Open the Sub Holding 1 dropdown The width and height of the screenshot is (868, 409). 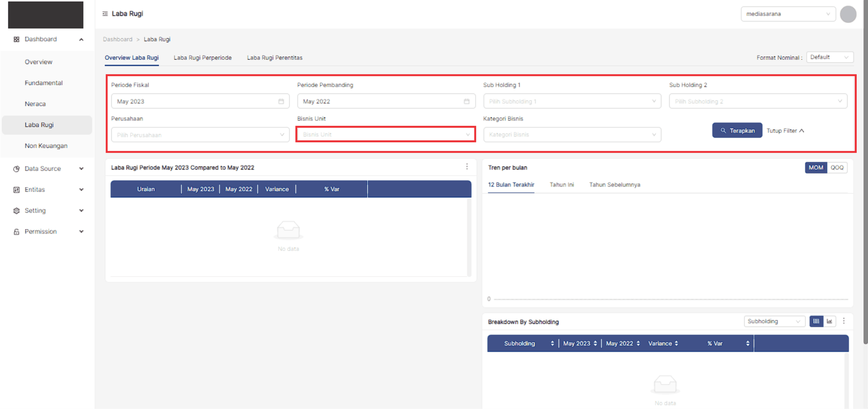(x=572, y=102)
